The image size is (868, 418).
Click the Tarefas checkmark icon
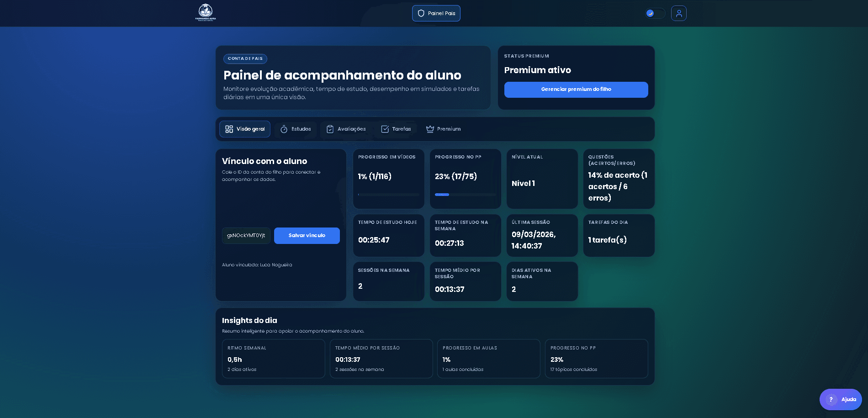pos(386,129)
